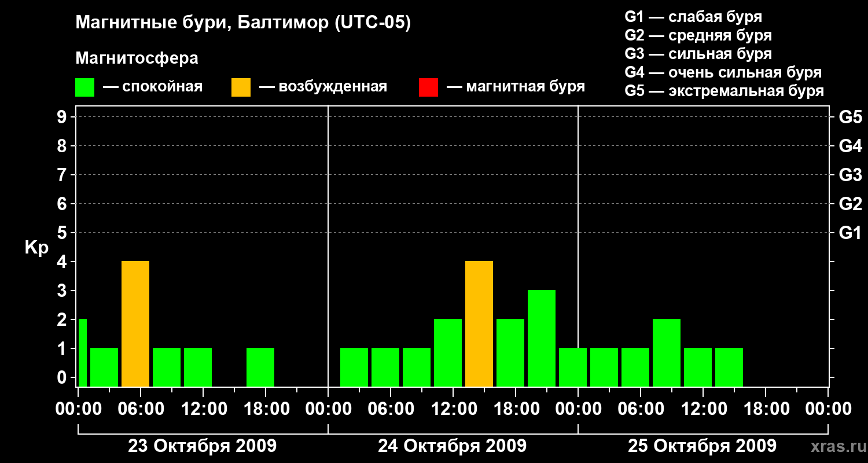Click the G2 tick label beside the chart
The width and height of the screenshot is (868, 463).
(x=850, y=204)
